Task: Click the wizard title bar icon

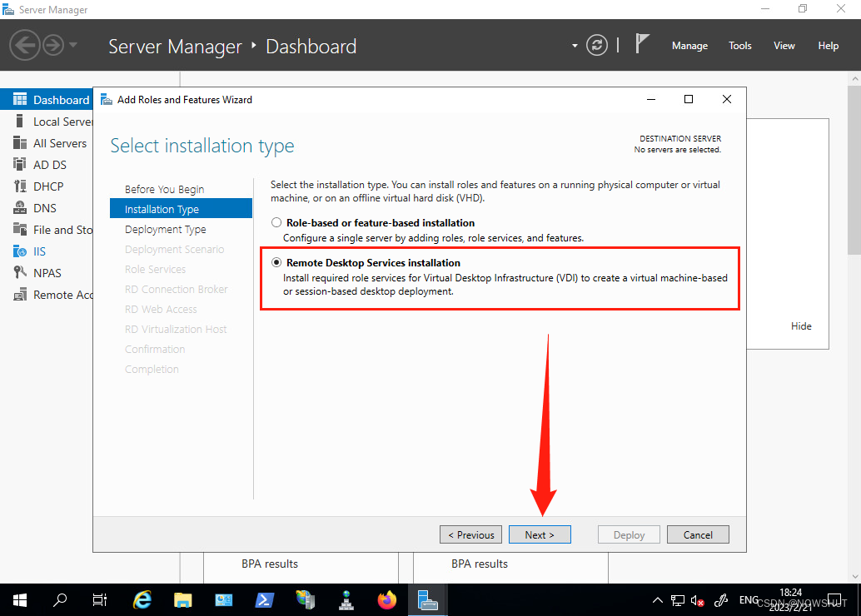Action: (107, 99)
